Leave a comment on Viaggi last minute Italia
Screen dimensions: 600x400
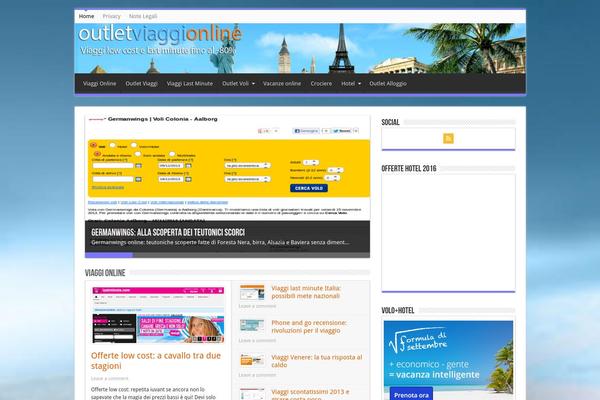257,306
